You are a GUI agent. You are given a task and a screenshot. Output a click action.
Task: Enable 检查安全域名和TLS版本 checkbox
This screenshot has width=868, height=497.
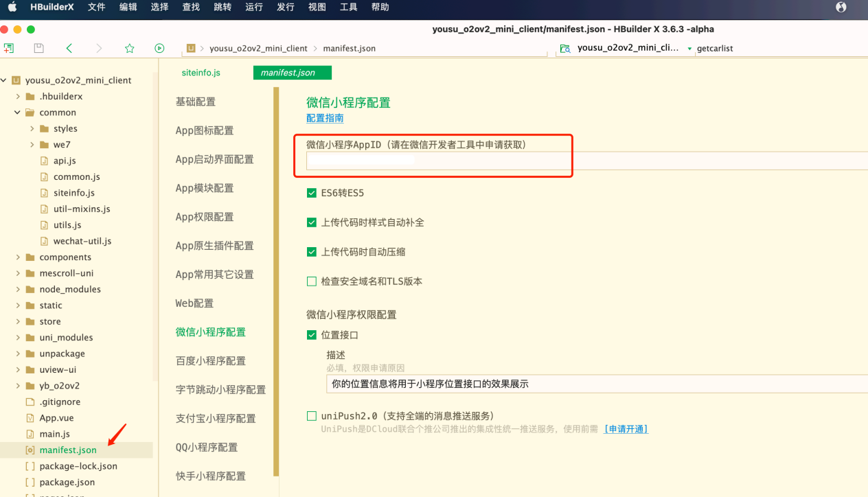tap(312, 281)
